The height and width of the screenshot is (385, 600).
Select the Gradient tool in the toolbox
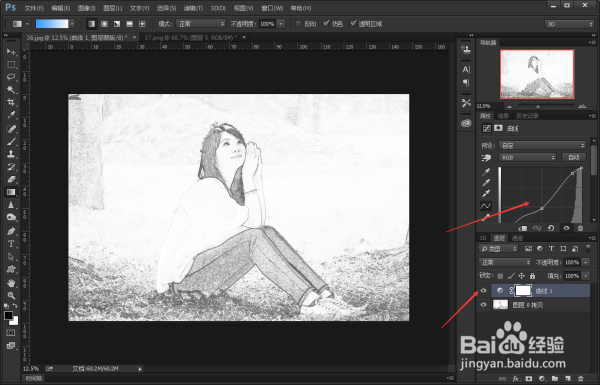(11, 192)
